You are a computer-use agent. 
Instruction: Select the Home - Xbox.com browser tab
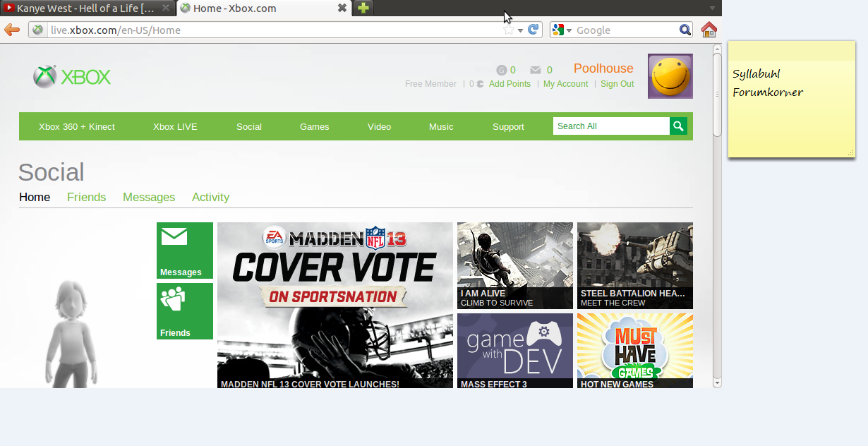(x=263, y=8)
